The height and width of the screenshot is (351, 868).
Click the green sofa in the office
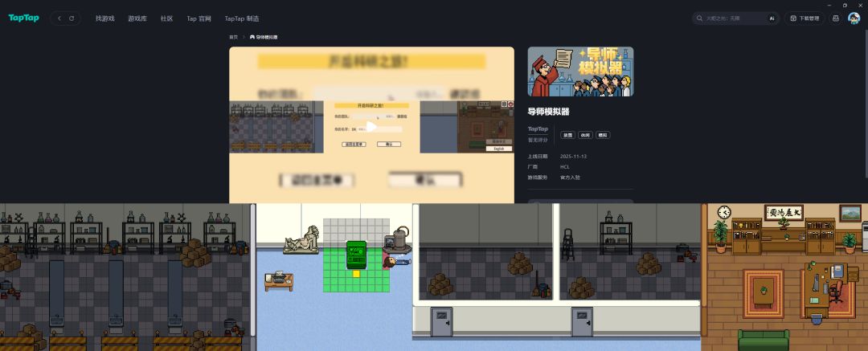point(764,340)
